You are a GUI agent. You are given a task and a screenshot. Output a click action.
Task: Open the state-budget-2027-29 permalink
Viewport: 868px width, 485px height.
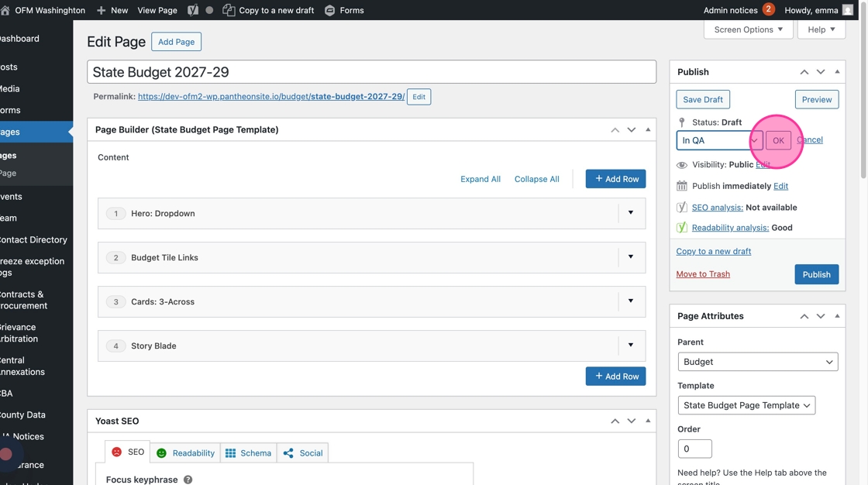(x=271, y=96)
